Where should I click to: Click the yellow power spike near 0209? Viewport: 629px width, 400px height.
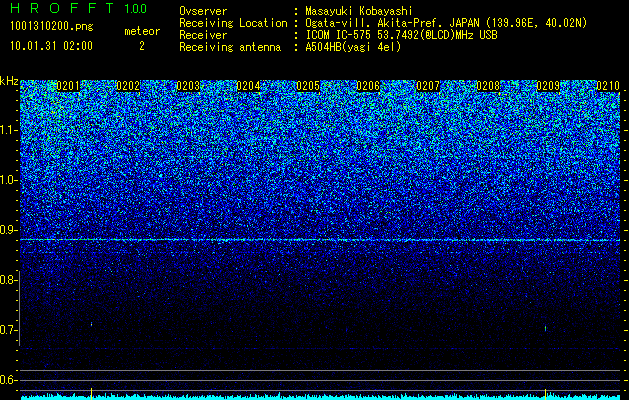tap(546, 394)
